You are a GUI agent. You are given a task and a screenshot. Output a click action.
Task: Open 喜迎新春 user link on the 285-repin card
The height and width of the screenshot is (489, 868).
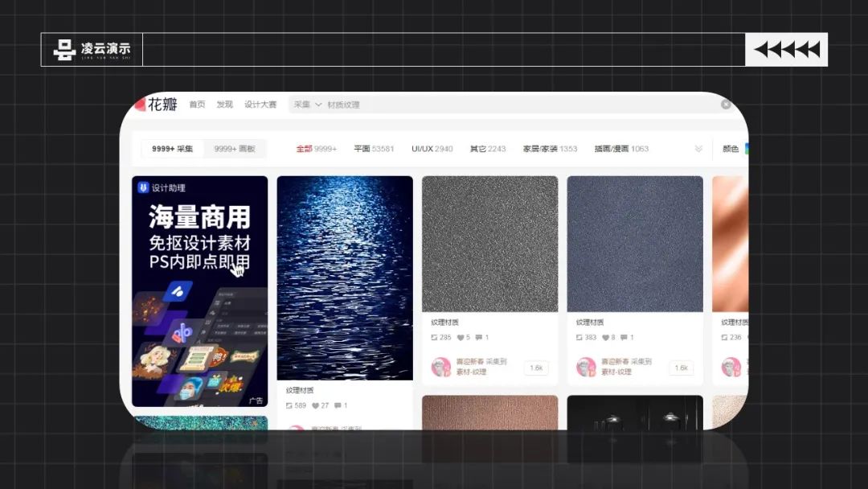tap(469, 362)
